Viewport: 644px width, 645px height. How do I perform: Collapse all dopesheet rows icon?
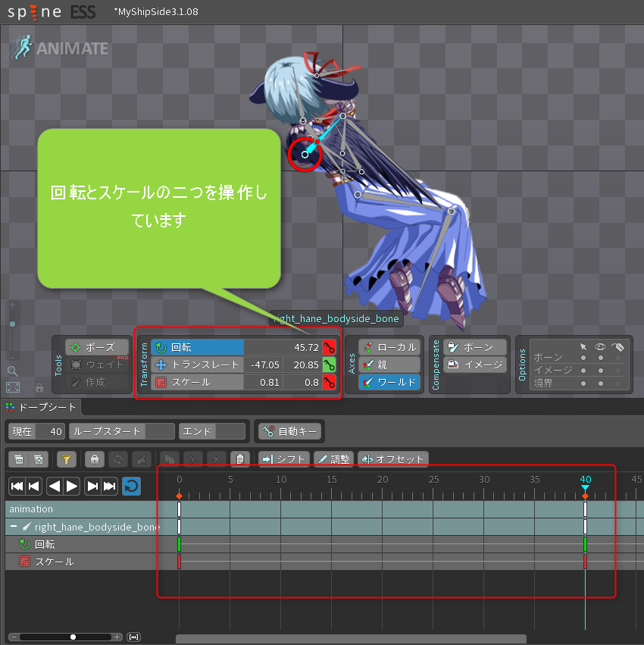(x=18, y=459)
